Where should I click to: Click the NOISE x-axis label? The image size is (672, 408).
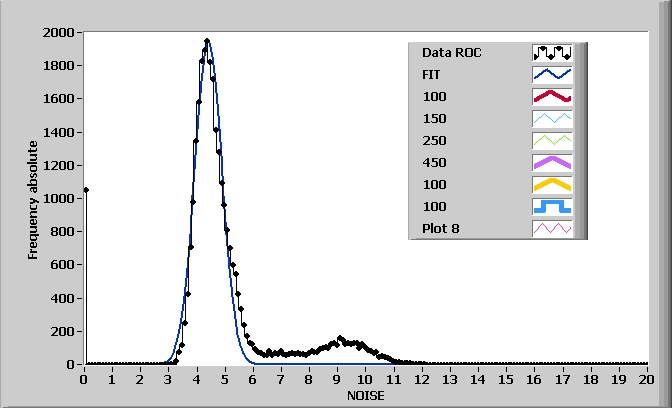[x=365, y=396]
